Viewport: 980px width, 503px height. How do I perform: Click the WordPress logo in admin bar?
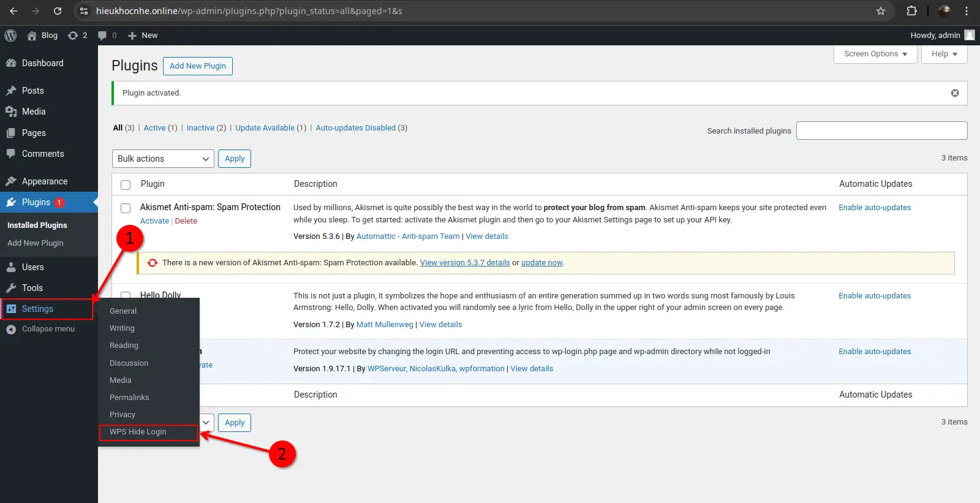10,36
